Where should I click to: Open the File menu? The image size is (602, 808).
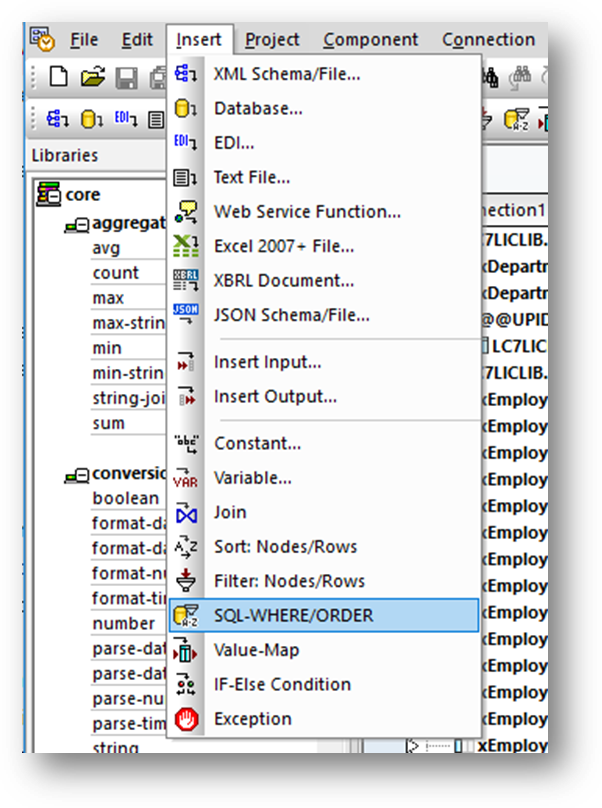coord(84,40)
